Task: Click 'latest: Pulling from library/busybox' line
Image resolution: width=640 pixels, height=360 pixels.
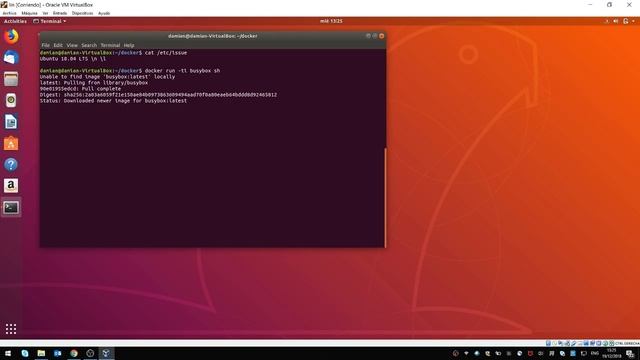Action: [94, 83]
